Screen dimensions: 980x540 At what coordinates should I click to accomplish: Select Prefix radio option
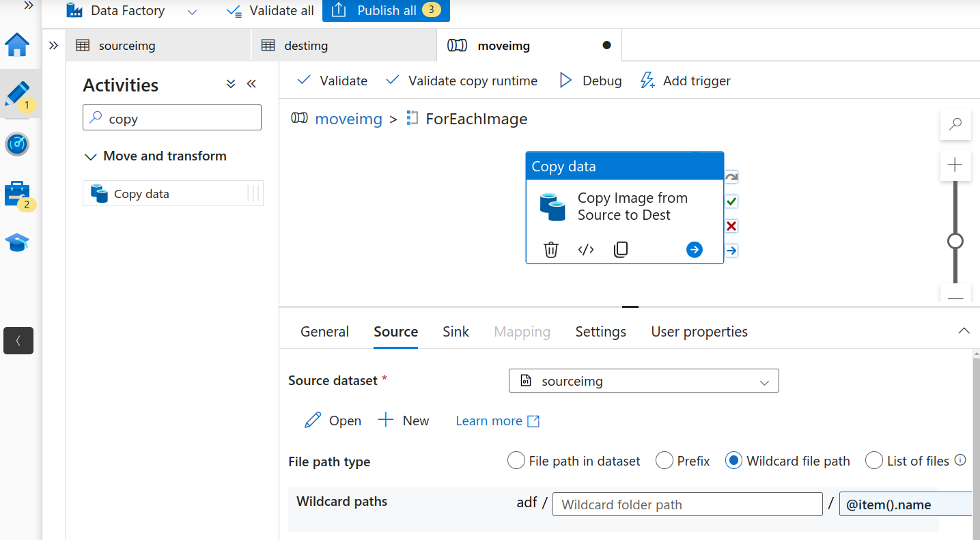[x=664, y=461]
